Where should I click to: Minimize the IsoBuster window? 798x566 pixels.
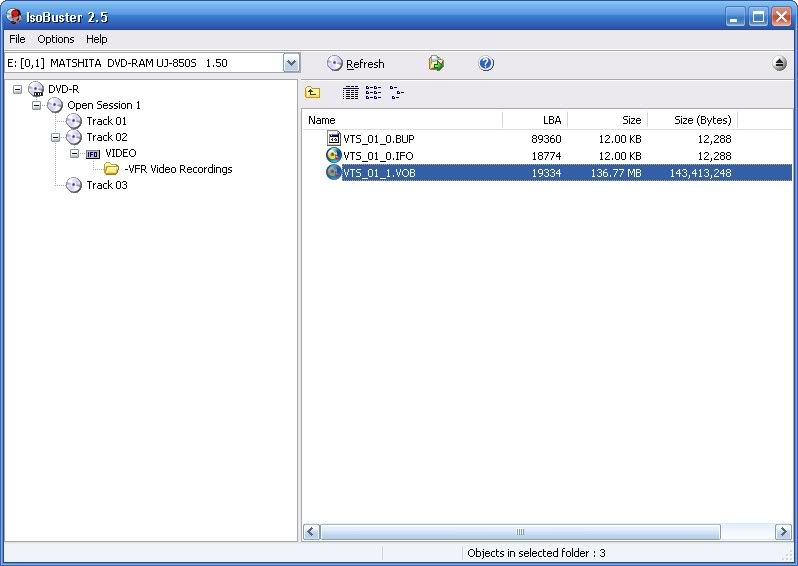coord(734,17)
